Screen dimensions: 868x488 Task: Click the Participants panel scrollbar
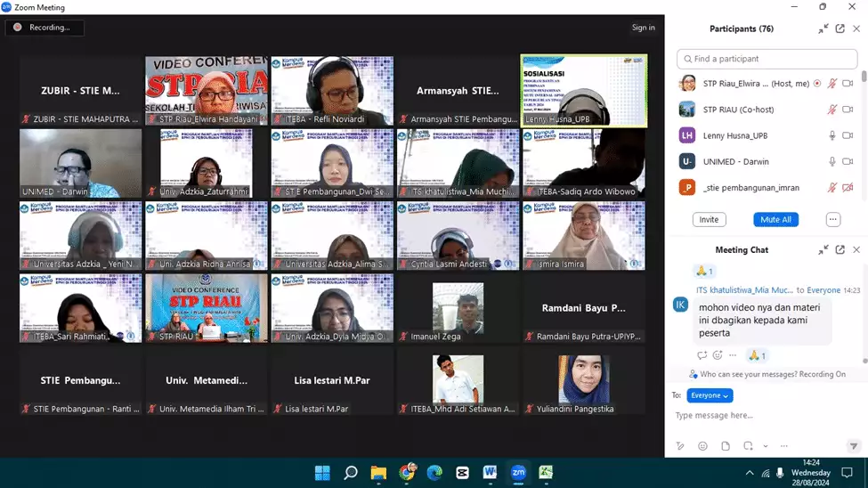tap(864, 76)
